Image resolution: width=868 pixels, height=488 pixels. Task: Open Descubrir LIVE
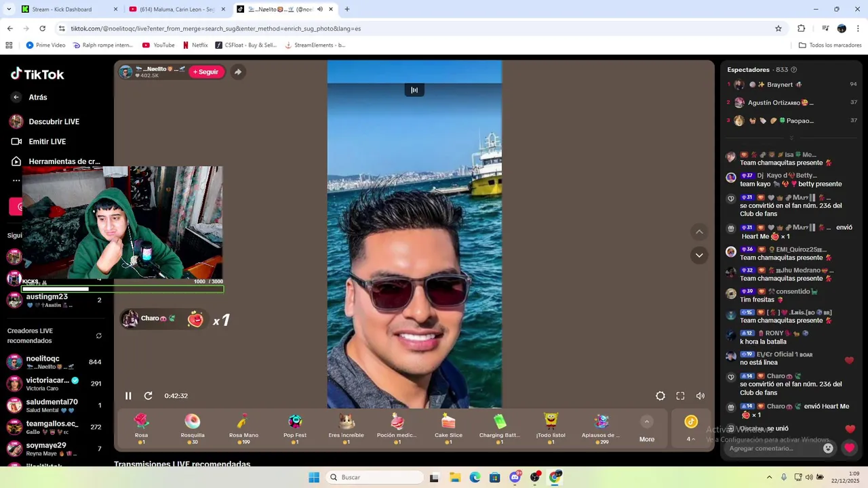pos(45,121)
